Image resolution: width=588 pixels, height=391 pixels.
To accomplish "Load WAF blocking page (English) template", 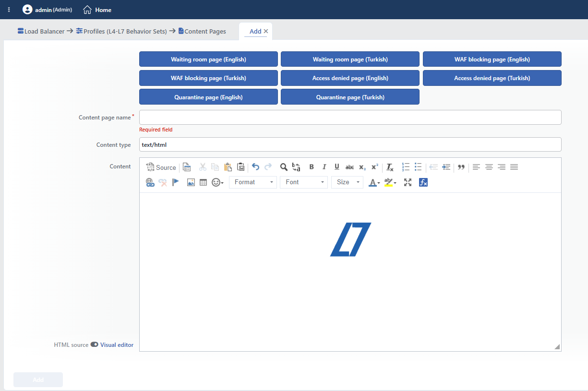I will click(492, 59).
